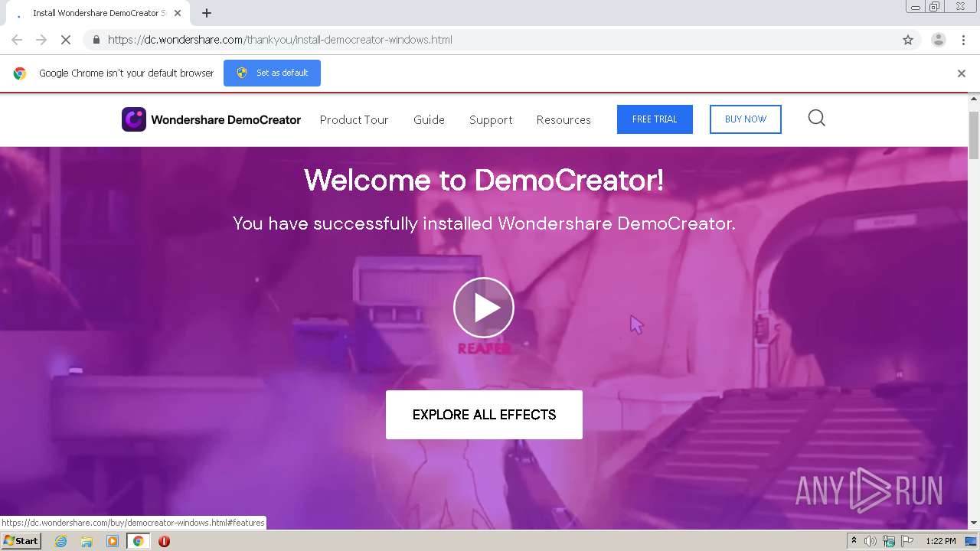Viewport: 980px width, 551px height.
Task: Click EXPLORE ALL EFFECTS button
Action: point(484,415)
